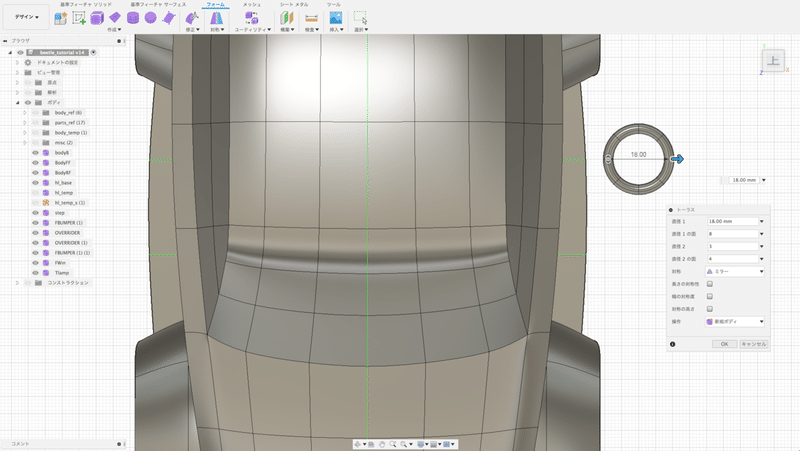Select the Sphere form primitive tool
800x451 pixels.
coord(151,18)
